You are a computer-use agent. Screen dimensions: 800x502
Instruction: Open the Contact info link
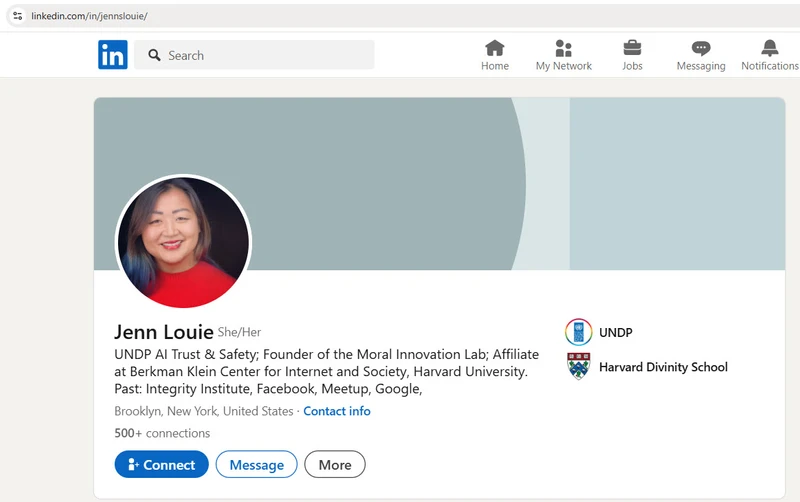[x=336, y=411]
